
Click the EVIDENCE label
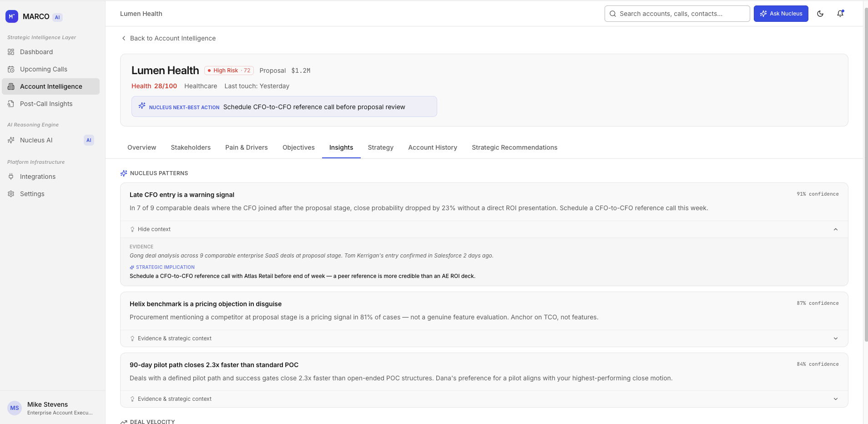tap(141, 247)
